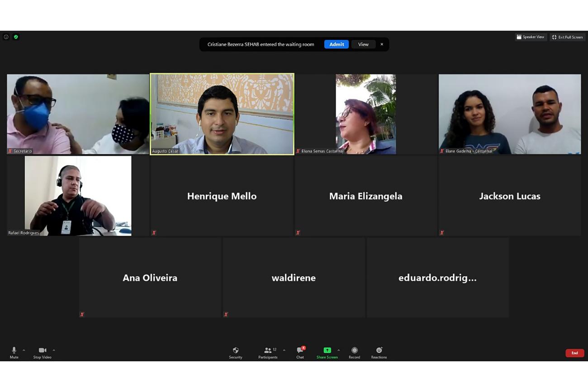Expand video options arrow beside Stop Video
Viewport: 588px width, 392px height.
54,350
